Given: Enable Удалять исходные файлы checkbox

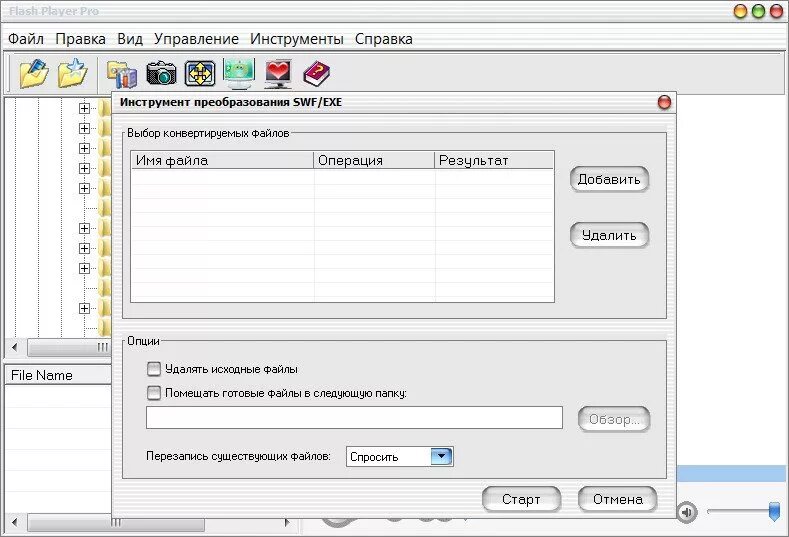Looking at the screenshot, I should point(153,369).
